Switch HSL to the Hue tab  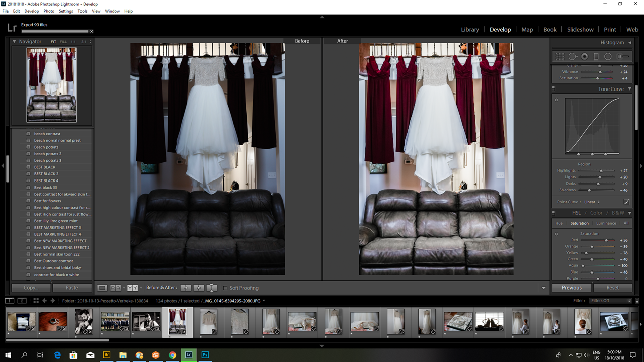pos(559,223)
